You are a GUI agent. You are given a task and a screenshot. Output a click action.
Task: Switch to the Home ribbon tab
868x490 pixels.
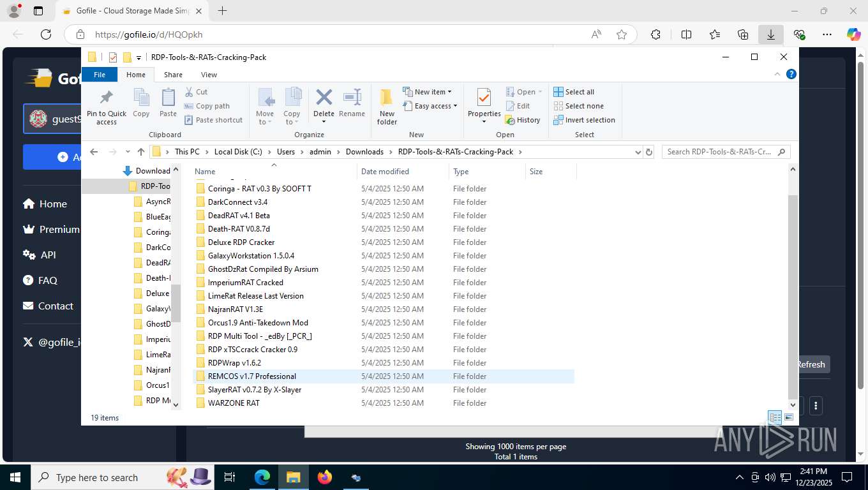136,75
